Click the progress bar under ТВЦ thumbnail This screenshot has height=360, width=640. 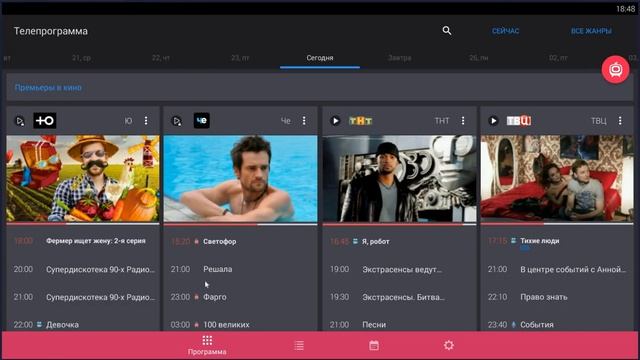pos(557,224)
